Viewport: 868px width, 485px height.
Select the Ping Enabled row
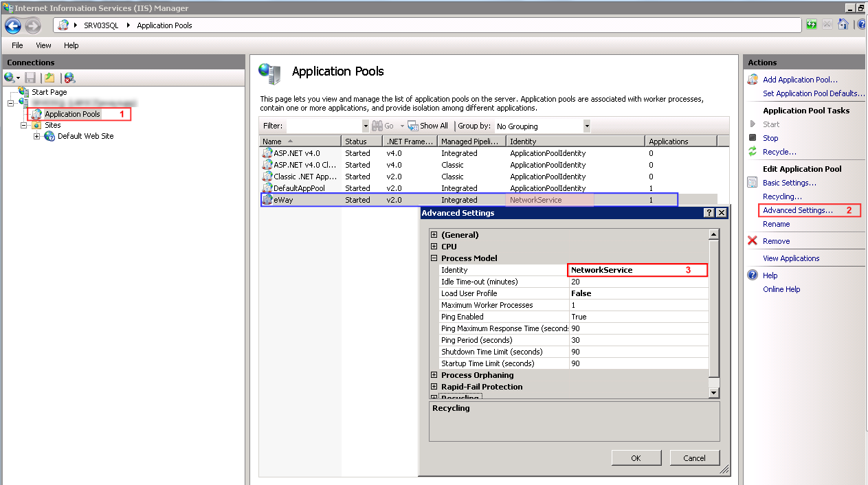[573, 317]
